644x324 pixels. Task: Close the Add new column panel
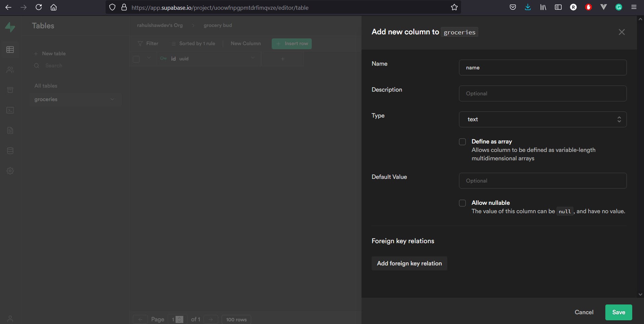pyautogui.click(x=621, y=32)
